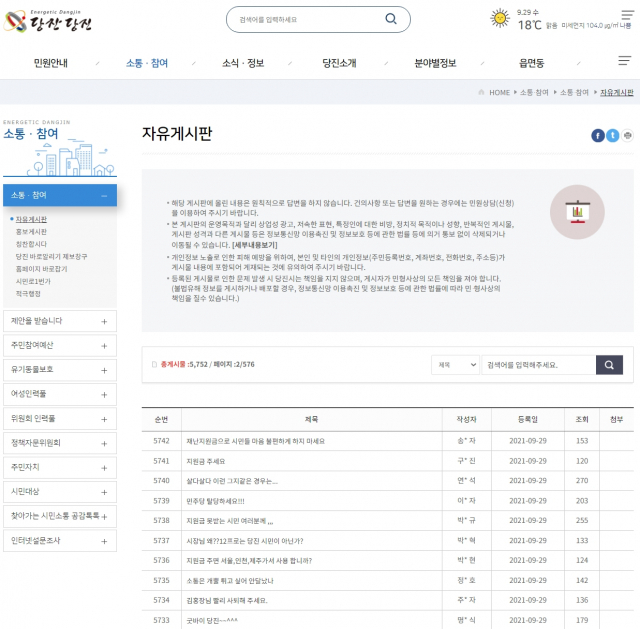
Task: Click the board search keyword input field
Action: pos(537,365)
